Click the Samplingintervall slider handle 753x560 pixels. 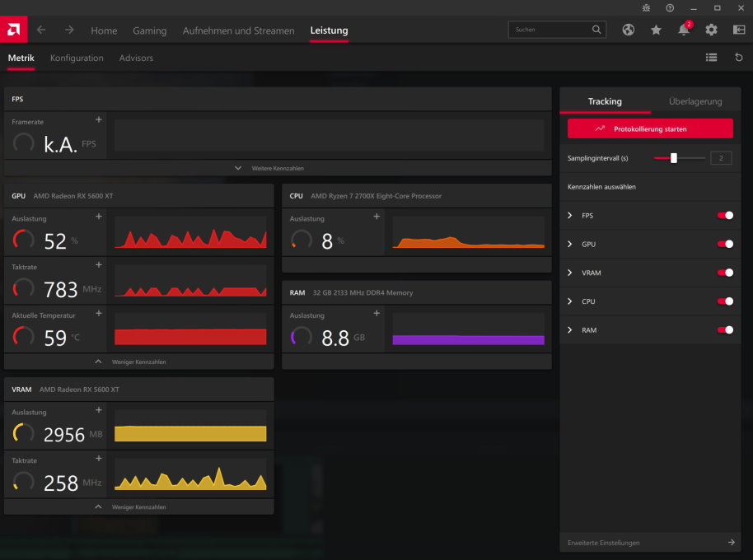tap(674, 158)
